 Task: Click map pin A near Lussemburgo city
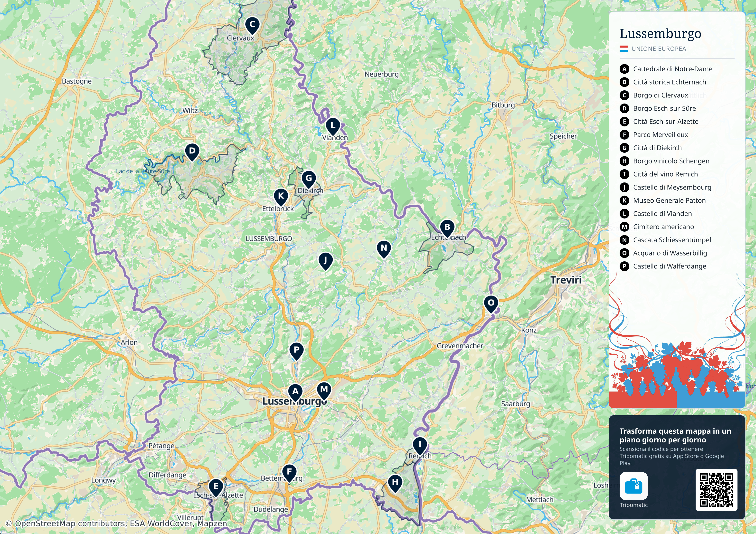295,392
